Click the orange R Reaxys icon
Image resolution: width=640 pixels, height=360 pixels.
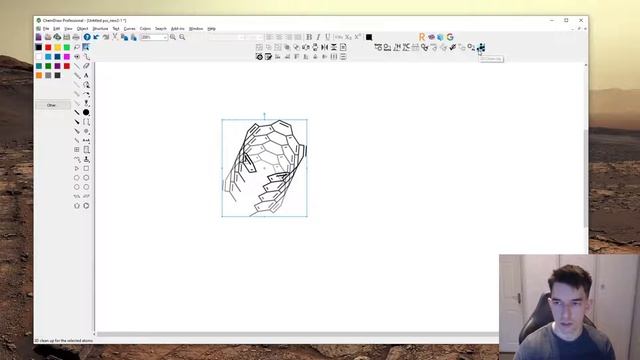422,37
